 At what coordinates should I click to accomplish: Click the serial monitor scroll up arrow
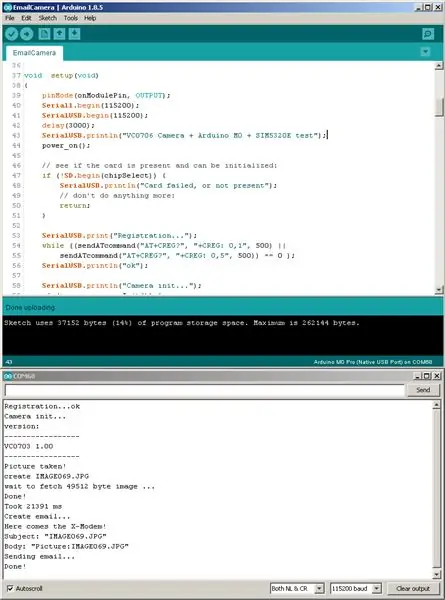click(436, 405)
